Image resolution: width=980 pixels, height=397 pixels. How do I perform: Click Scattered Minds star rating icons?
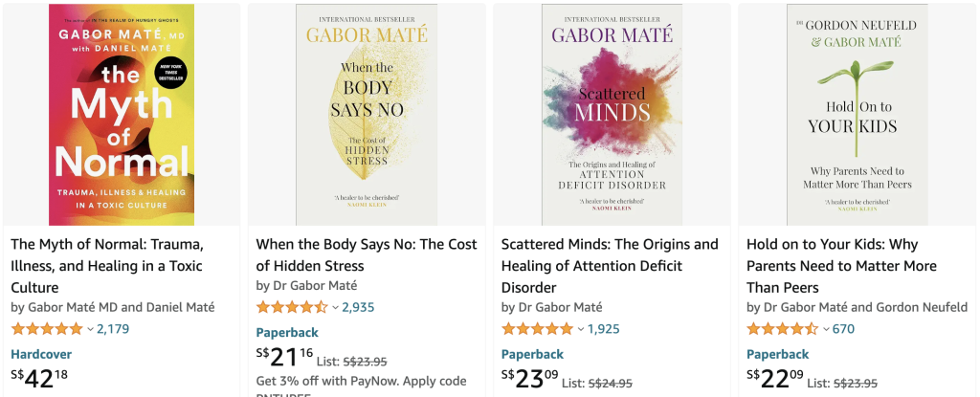[x=537, y=329]
